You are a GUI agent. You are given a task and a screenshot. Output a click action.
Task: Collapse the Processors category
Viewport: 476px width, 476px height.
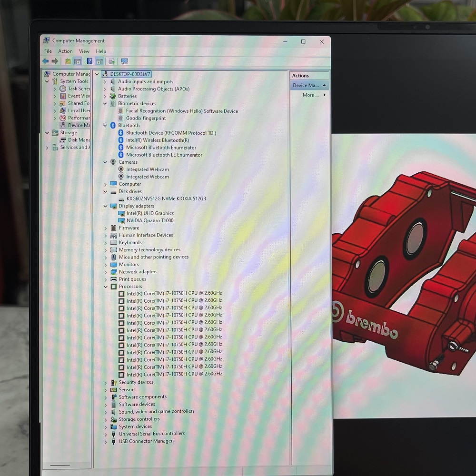(105, 287)
